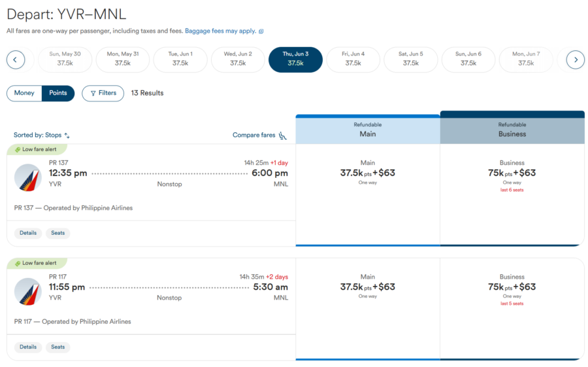This screenshot has height=367, width=588.
Task: Click the sort arrows icon next to Stops
Action: [67, 135]
